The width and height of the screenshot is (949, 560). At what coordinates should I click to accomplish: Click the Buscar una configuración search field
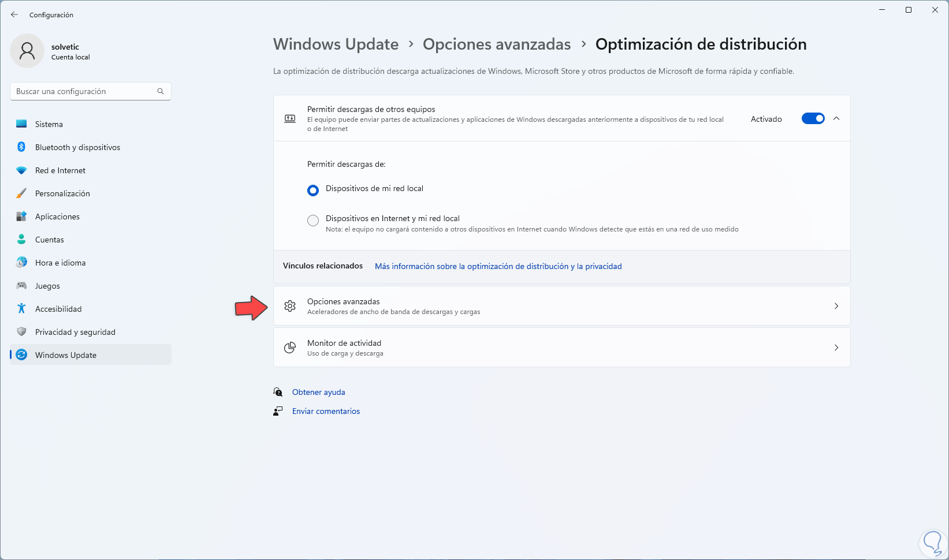[x=84, y=91]
